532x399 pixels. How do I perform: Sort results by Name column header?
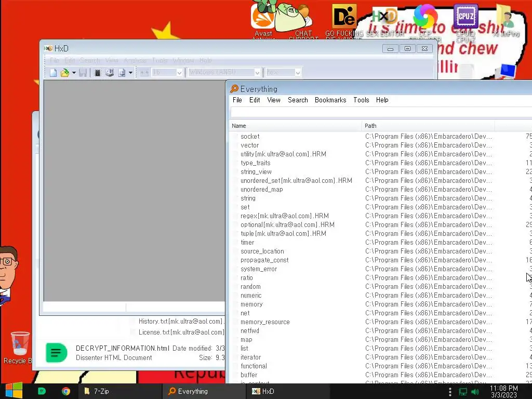click(x=295, y=126)
